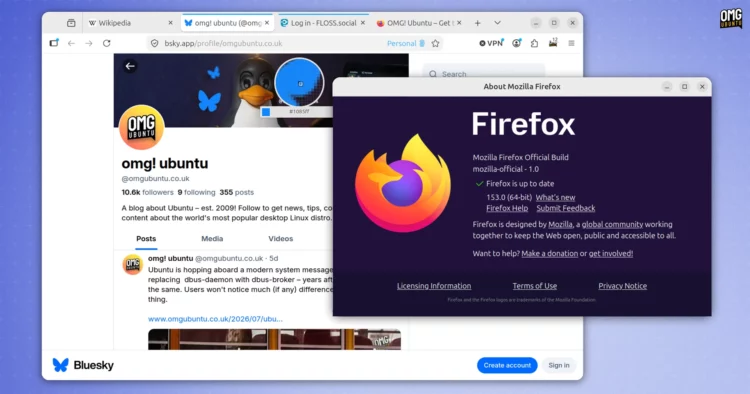Click the Sign in button
The height and width of the screenshot is (394, 750).
pos(559,365)
